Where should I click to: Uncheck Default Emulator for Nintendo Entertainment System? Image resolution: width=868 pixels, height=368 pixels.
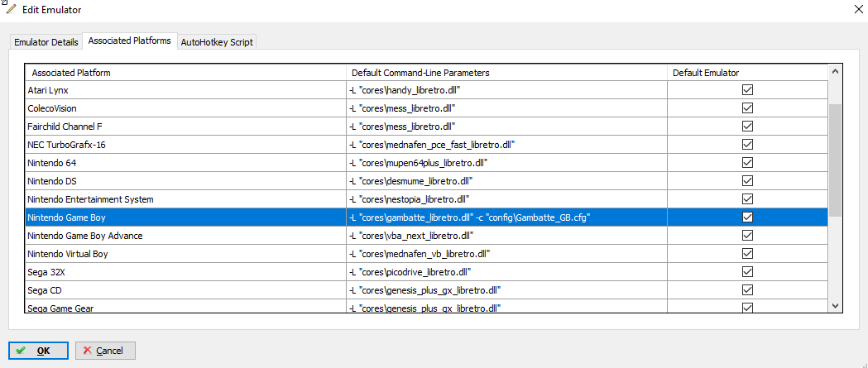[x=747, y=199]
